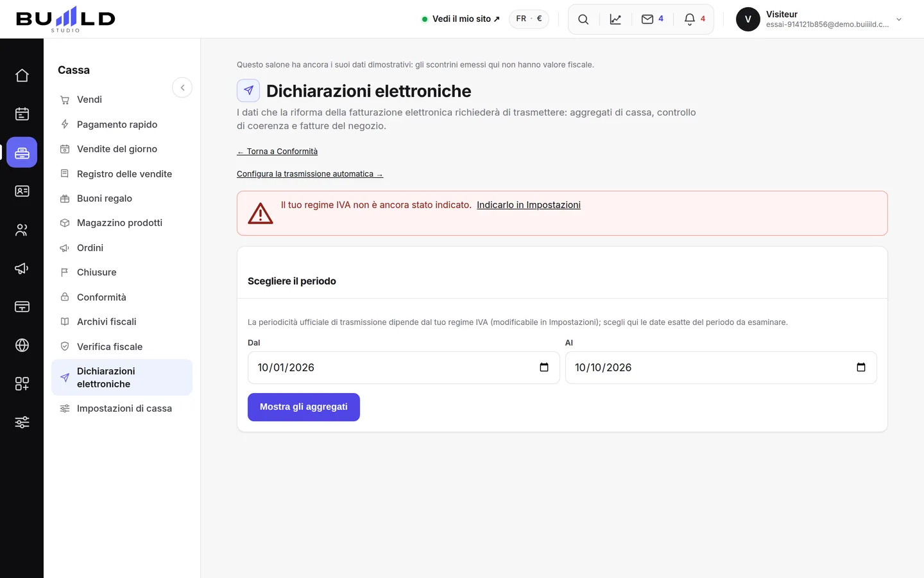The image size is (924, 578).
Task: Open the statistics chart icon in header
Action: coord(615,19)
